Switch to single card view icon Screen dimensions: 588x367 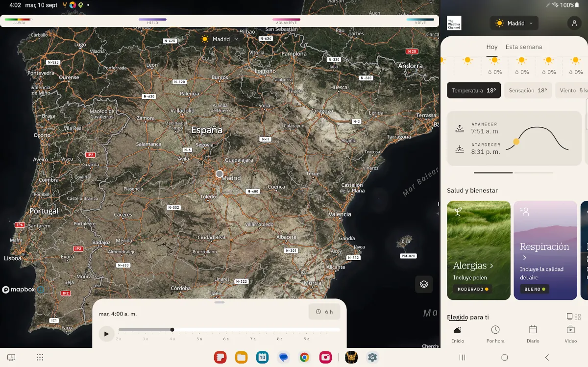569,317
